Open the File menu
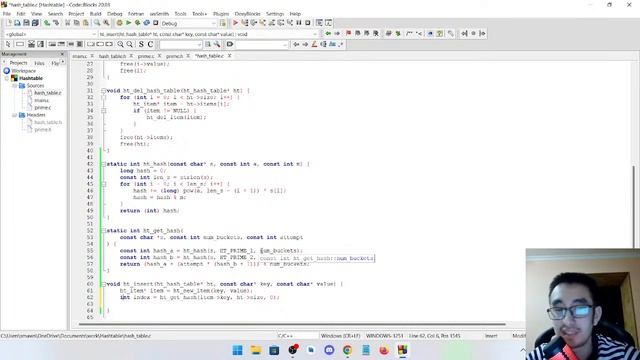This screenshot has width=640, height=360. 7,13
